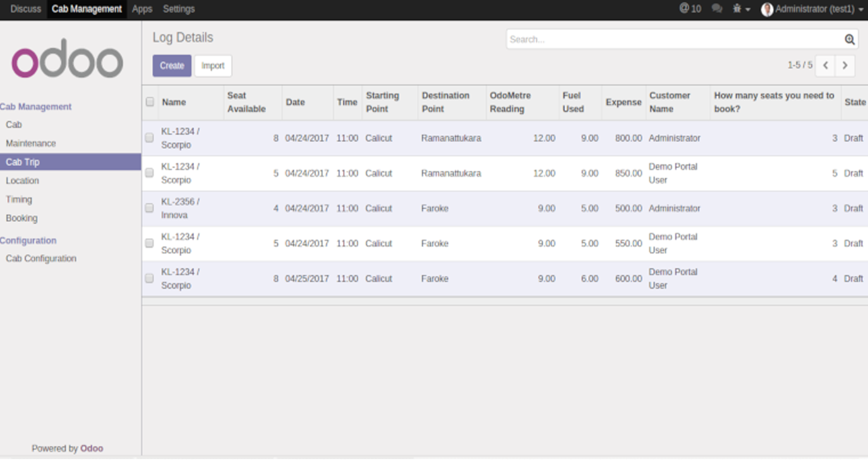Open the Settings menu
This screenshot has height=460, width=868.
(179, 9)
